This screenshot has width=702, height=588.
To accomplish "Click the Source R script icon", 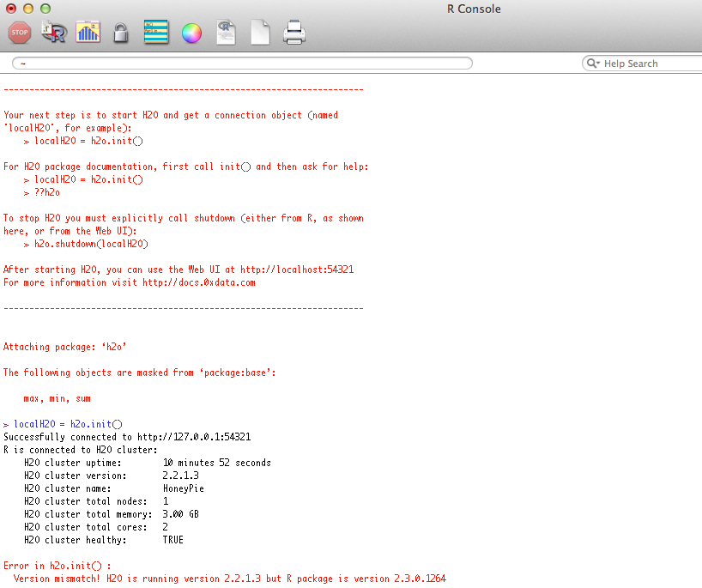I will pos(55,33).
